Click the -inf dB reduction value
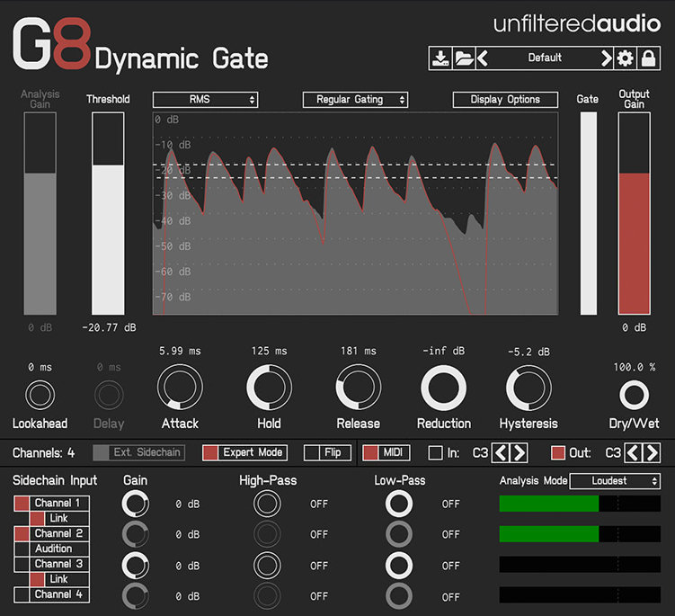The width and height of the screenshot is (675, 616). click(443, 351)
